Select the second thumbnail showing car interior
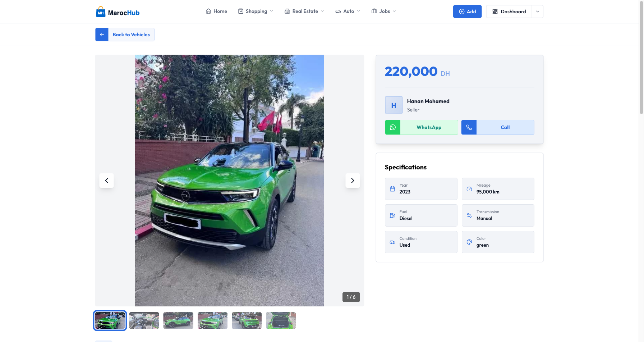644x342 pixels. [x=144, y=320]
